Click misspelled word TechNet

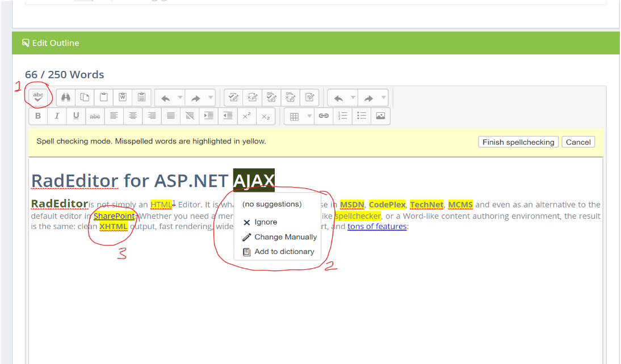click(427, 205)
